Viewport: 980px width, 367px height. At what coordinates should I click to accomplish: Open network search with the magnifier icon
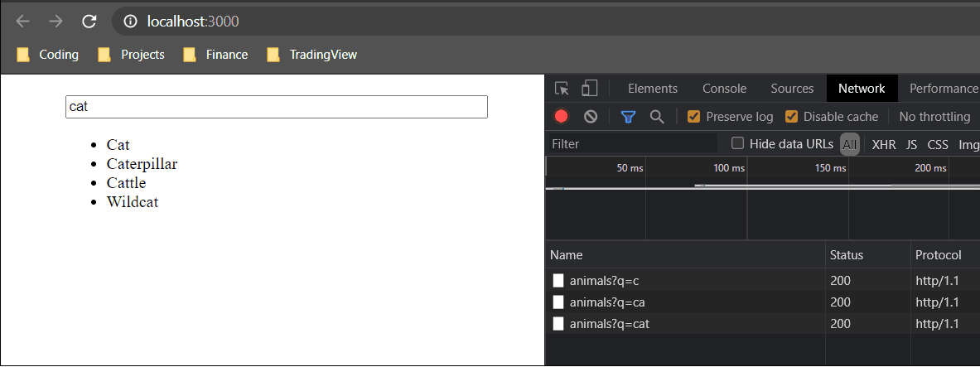(657, 116)
